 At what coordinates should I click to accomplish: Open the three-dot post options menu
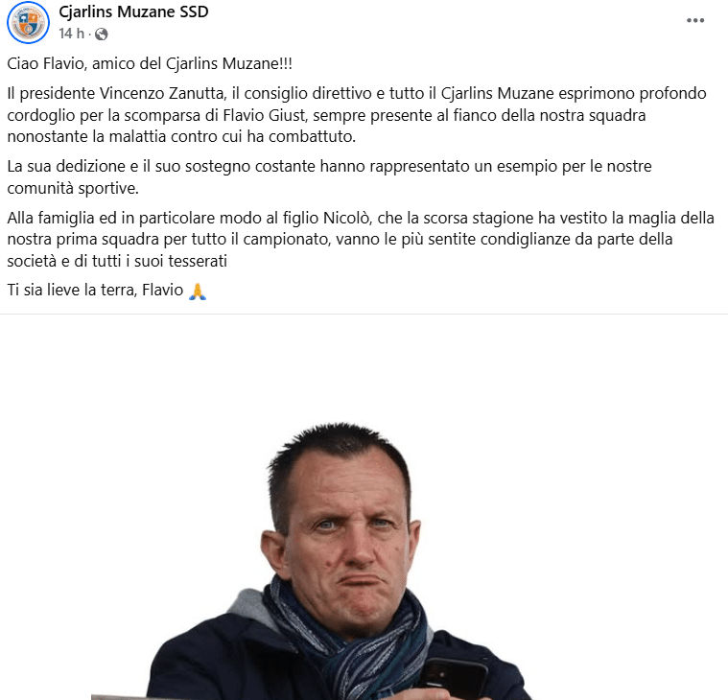tap(695, 20)
